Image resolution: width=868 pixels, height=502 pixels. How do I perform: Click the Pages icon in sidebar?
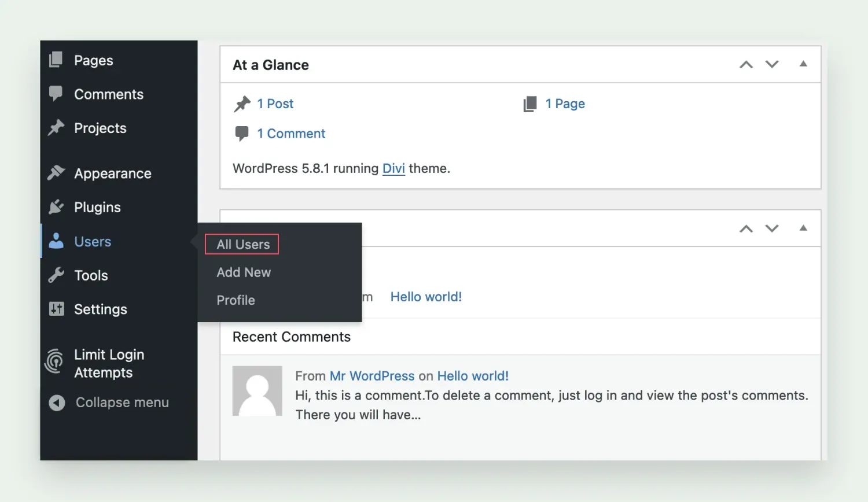tap(56, 60)
